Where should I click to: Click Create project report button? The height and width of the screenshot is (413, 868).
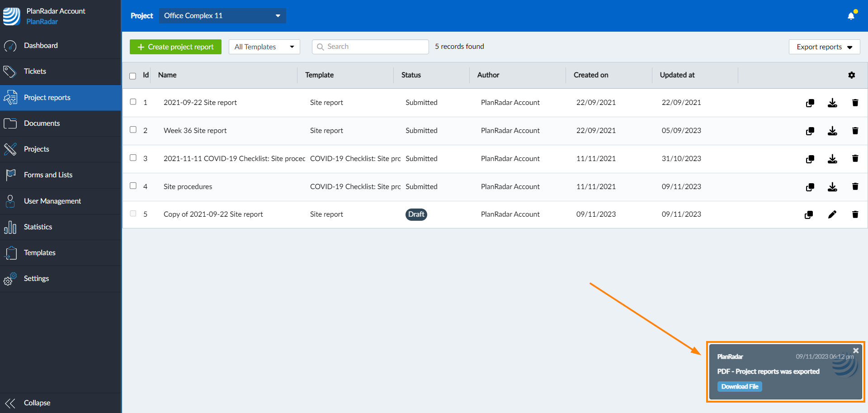175,47
